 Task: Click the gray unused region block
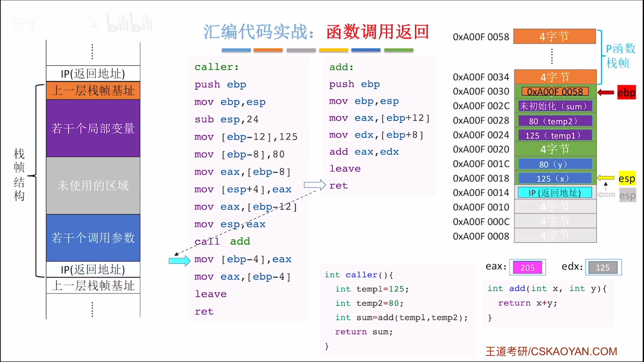[x=93, y=186]
